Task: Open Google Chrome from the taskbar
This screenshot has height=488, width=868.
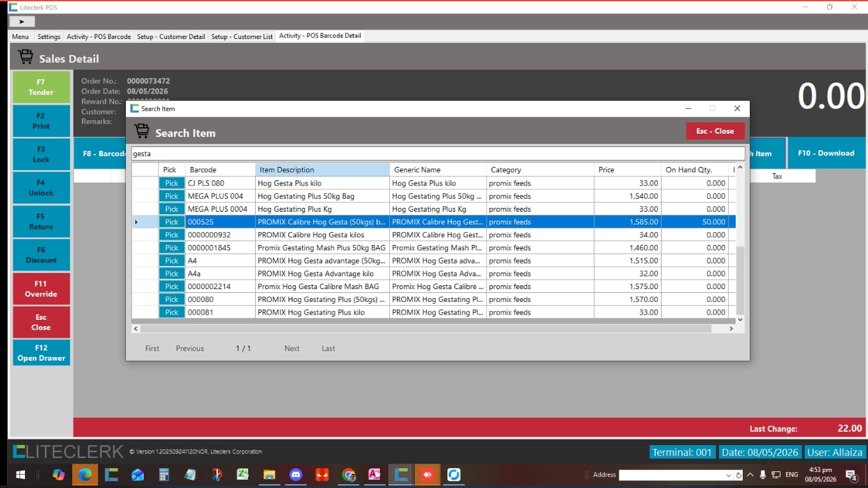Action: click(x=348, y=475)
